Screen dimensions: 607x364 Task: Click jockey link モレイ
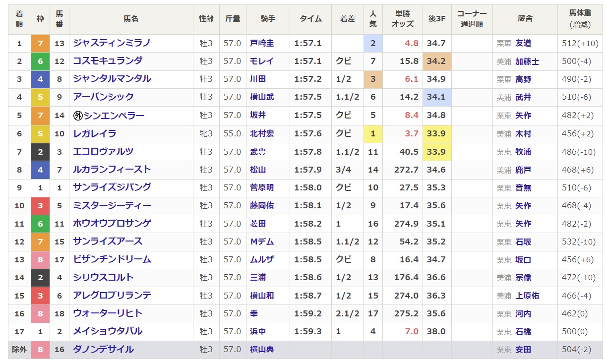(262, 61)
